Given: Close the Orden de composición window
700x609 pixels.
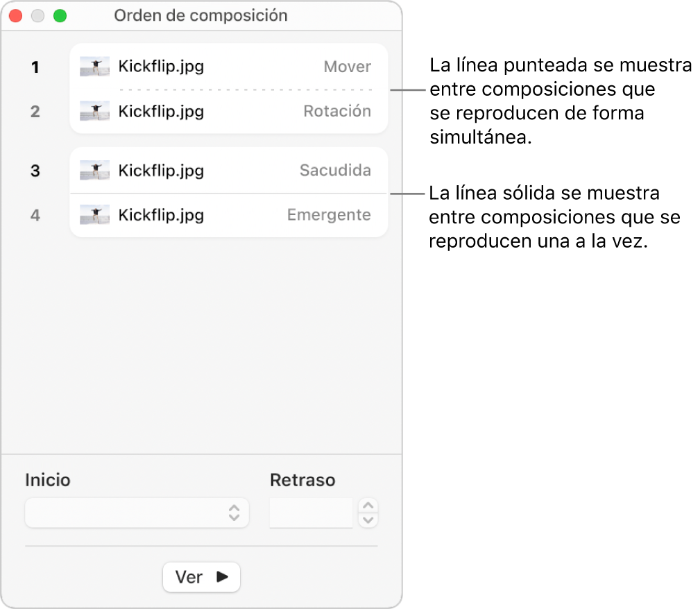Looking at the screenshot, I should pyautogui.click(x=16, y=15).
